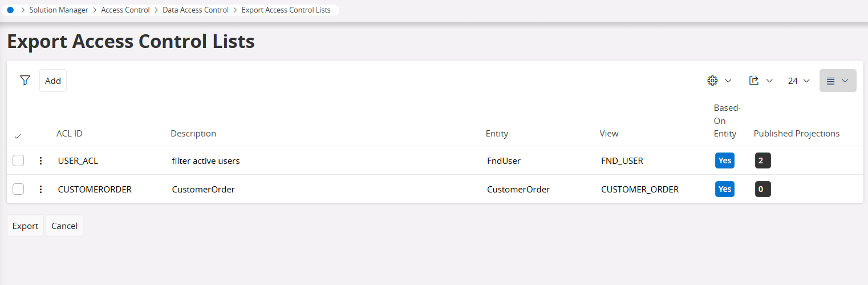Click Export Access Control Lists breadcrumb

point(286,10)
